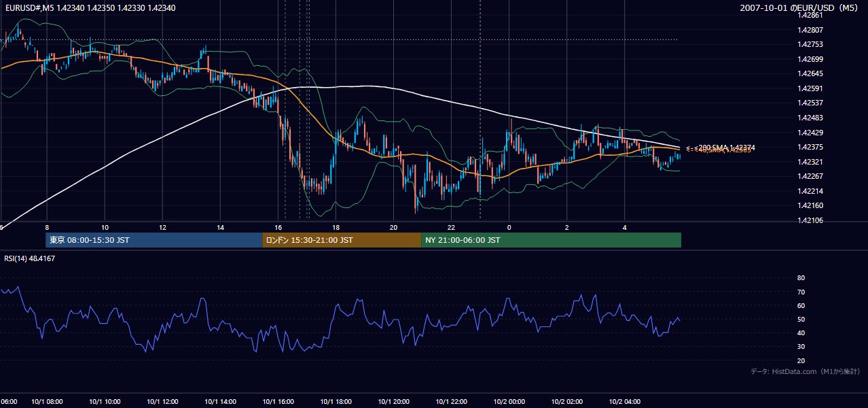The height and width of the screenshot is (408, 868).
Task: Click RSI axis level 80
Action: [x=801, y=278]
